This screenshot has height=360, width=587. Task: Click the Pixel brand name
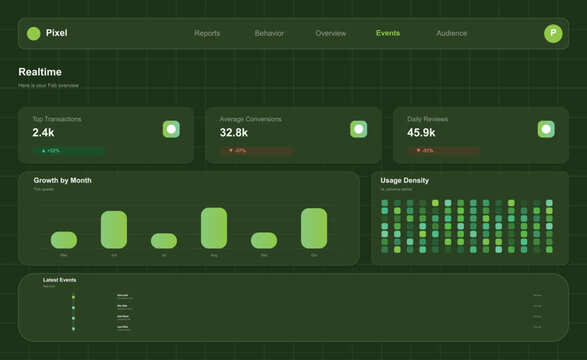57,33
